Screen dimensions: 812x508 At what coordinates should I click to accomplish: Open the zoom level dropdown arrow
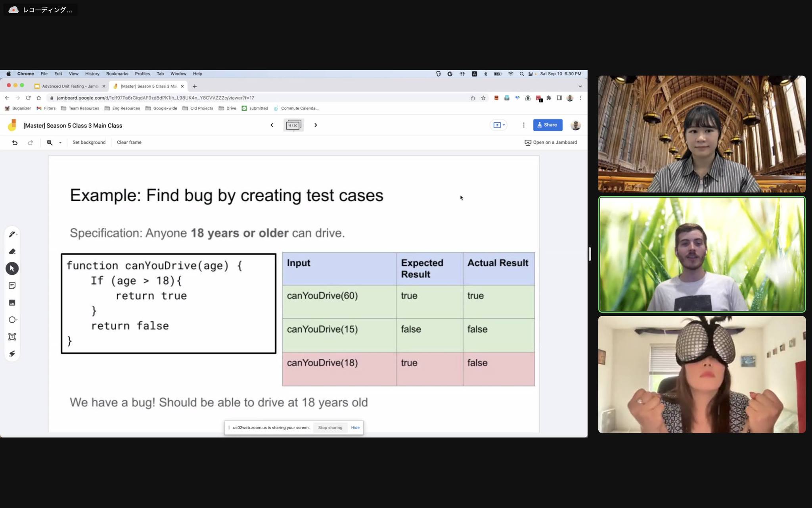point(60,142)
